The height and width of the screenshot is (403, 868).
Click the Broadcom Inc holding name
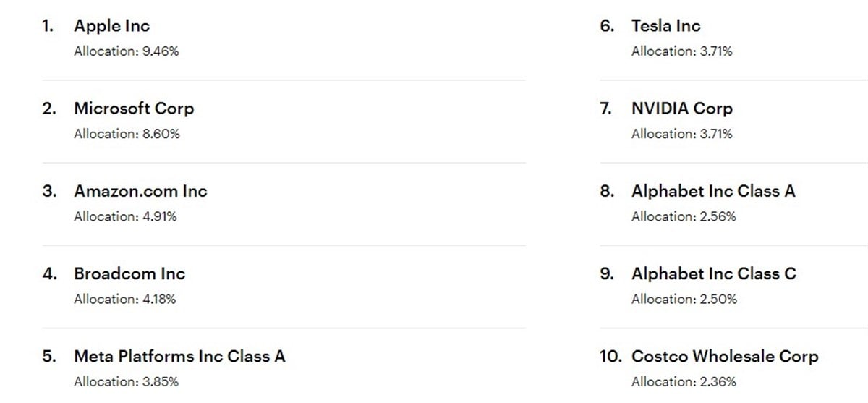129,273
